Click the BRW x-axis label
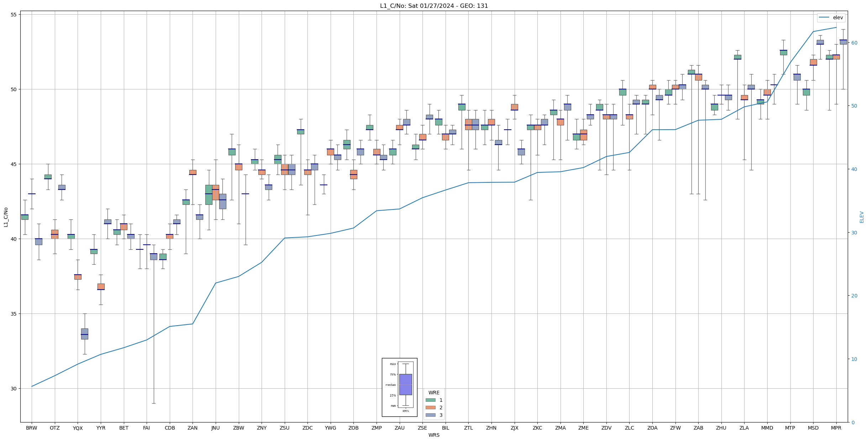The height and width of the screenshot is (441, 868). [x=32, y=428]
